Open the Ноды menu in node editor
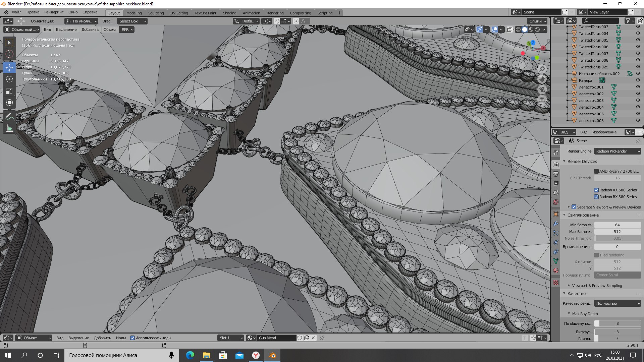Image resolution: width=644 pixels, height=362 pixels. tap(121, 338)
